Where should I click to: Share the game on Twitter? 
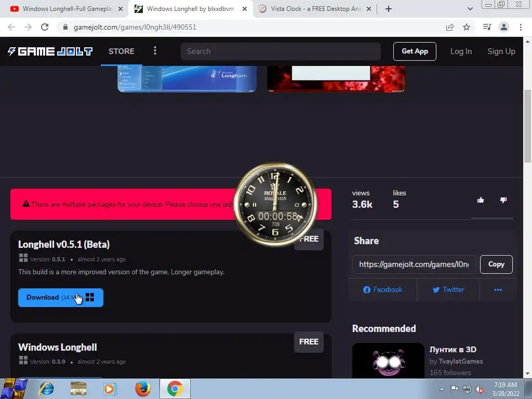pyautogui.click(x=448, y=289)
